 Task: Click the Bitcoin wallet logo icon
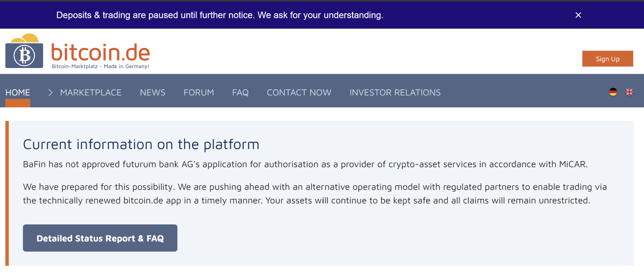pyautogui.click(x=24, y=51)
